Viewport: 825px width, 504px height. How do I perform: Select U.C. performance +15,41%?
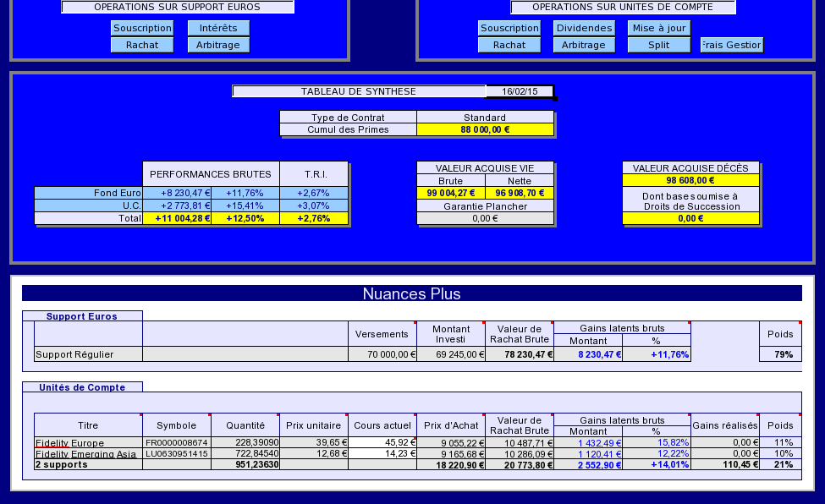(245, 205)
